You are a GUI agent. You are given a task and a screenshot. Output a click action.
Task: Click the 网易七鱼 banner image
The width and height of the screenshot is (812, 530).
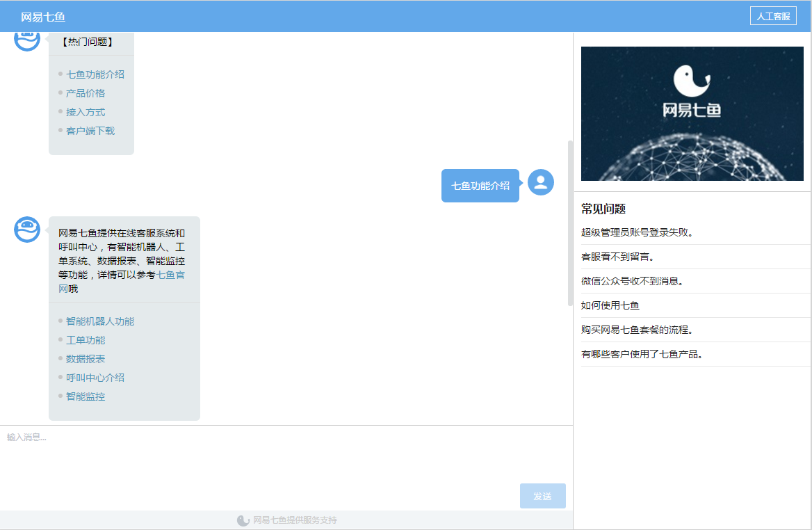coord(692,113)
